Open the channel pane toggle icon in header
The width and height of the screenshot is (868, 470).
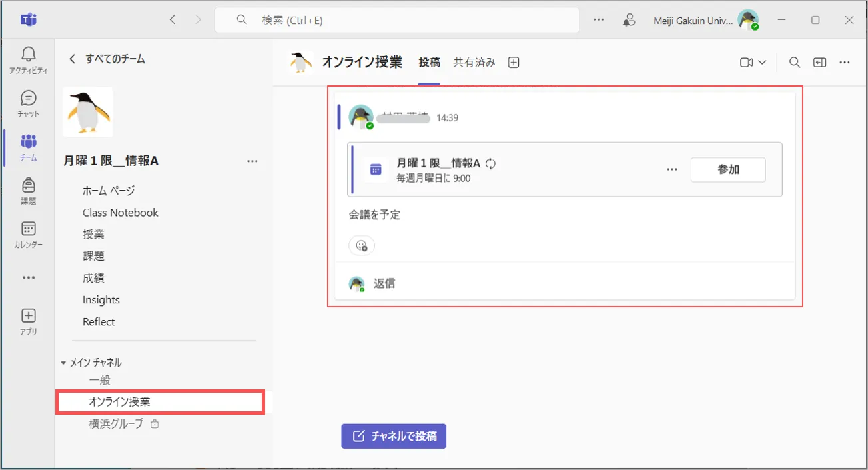[819, 62]
